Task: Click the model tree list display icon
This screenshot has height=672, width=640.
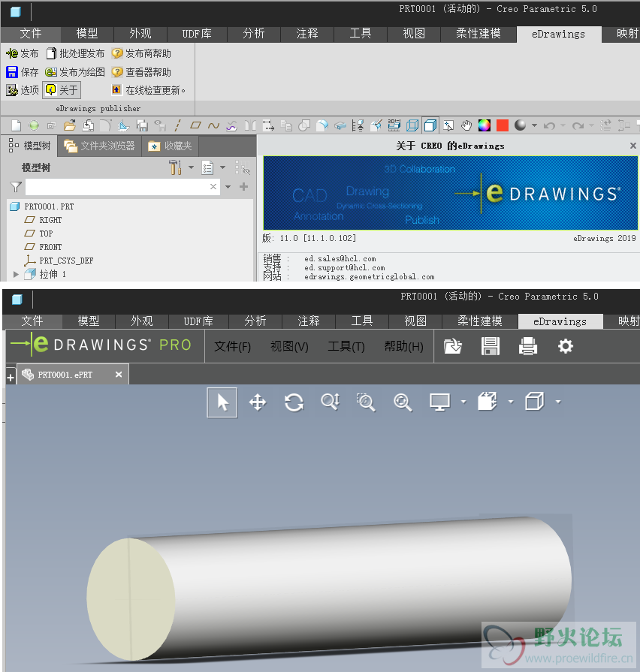Action: (207, 167)
